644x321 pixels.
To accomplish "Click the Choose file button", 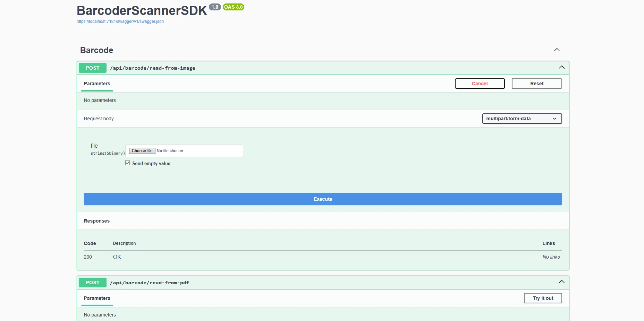I will coord(142,151).
